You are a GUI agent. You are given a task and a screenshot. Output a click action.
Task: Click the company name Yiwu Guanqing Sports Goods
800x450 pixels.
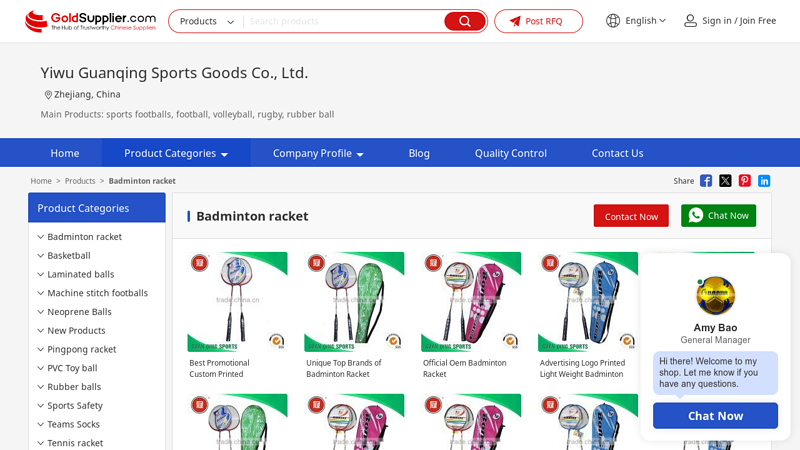pos(174,73)
